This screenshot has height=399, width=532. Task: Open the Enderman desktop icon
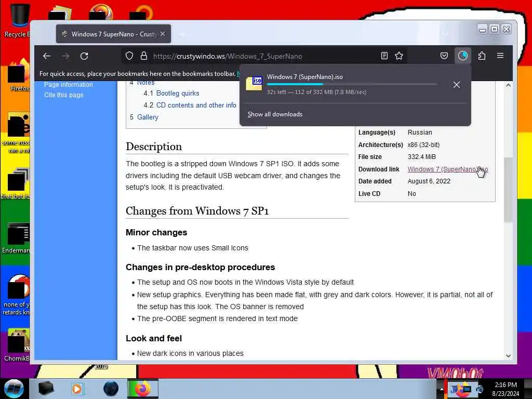click(16, 237)
